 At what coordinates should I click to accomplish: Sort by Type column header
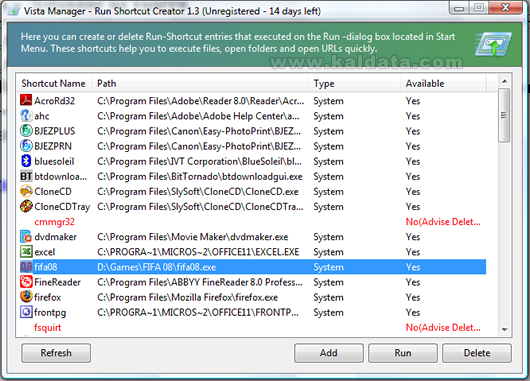[x=355, y=84]
